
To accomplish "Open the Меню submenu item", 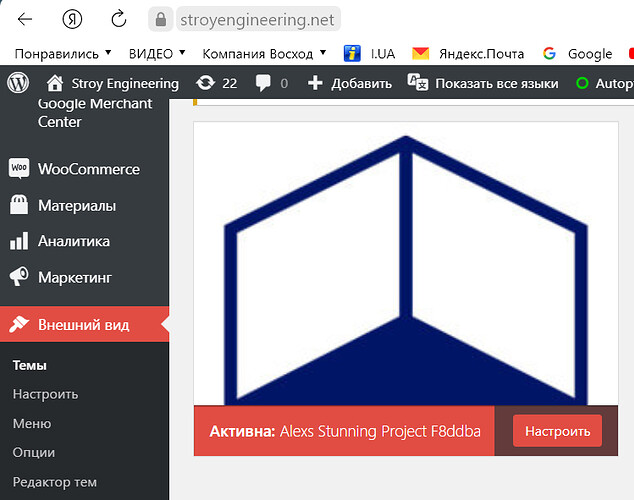I will tap(32, 424).
